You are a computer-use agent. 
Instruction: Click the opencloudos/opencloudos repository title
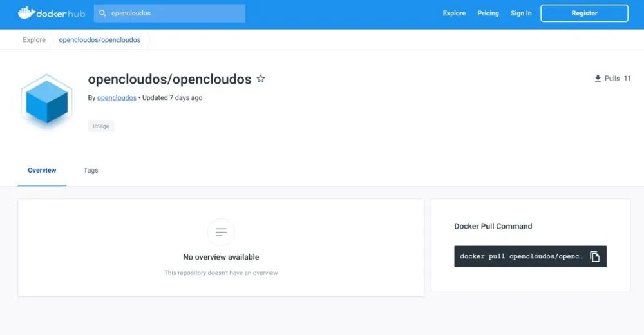point(169,79)
